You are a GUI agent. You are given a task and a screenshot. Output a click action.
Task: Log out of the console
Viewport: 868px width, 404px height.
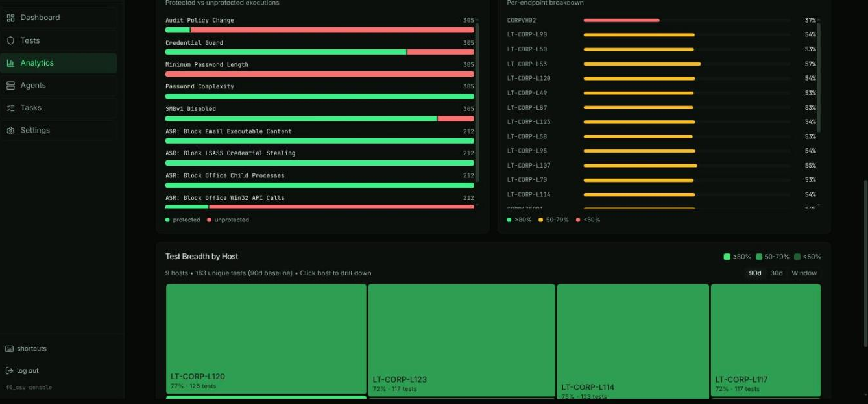tap(22, 371)
